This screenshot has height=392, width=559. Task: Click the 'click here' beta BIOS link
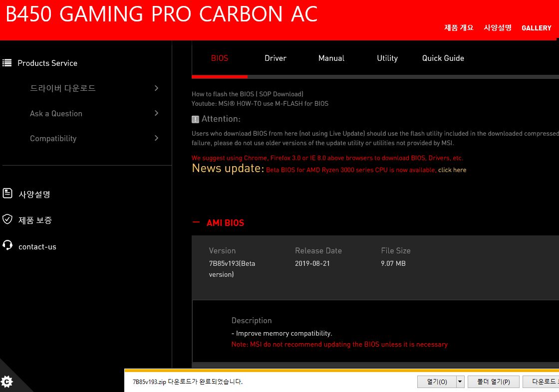coord(452,170)
